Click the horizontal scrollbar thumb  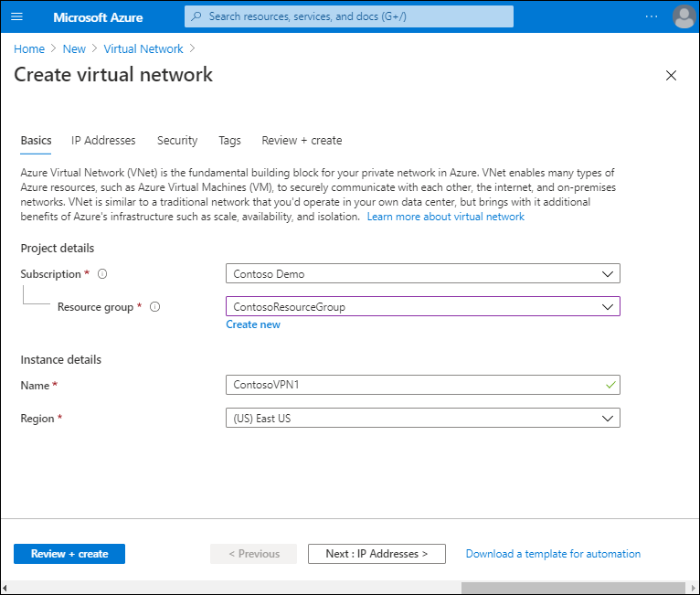click(573, 588)
